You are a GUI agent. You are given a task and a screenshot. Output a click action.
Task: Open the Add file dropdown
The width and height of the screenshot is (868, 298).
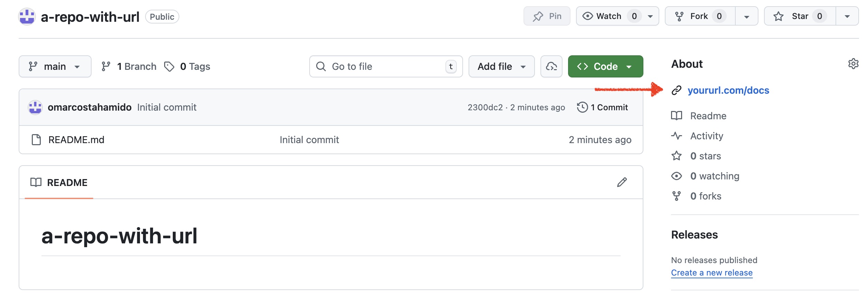point(501,66)
